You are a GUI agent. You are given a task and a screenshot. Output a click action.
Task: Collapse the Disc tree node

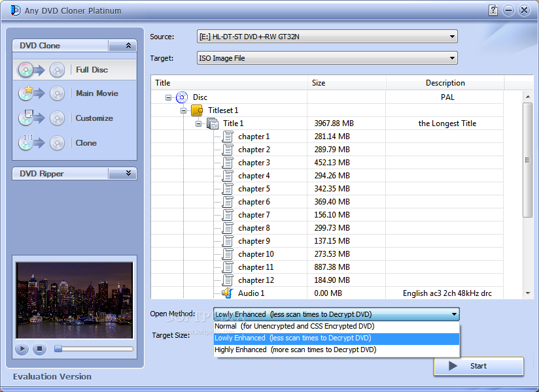168,97
